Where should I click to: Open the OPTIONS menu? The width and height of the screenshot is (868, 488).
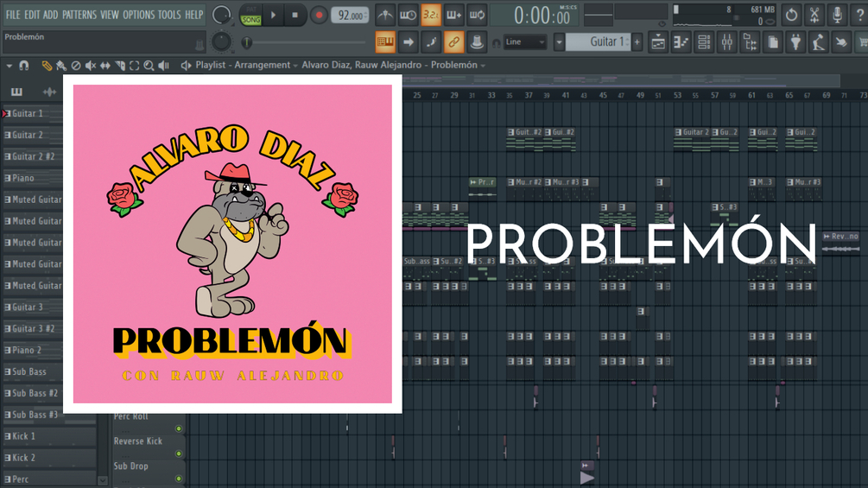(138, 15)
